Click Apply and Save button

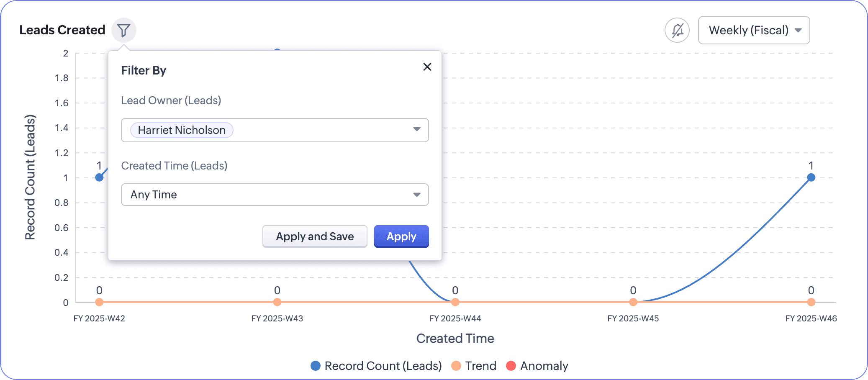click(x=315, y=236)
